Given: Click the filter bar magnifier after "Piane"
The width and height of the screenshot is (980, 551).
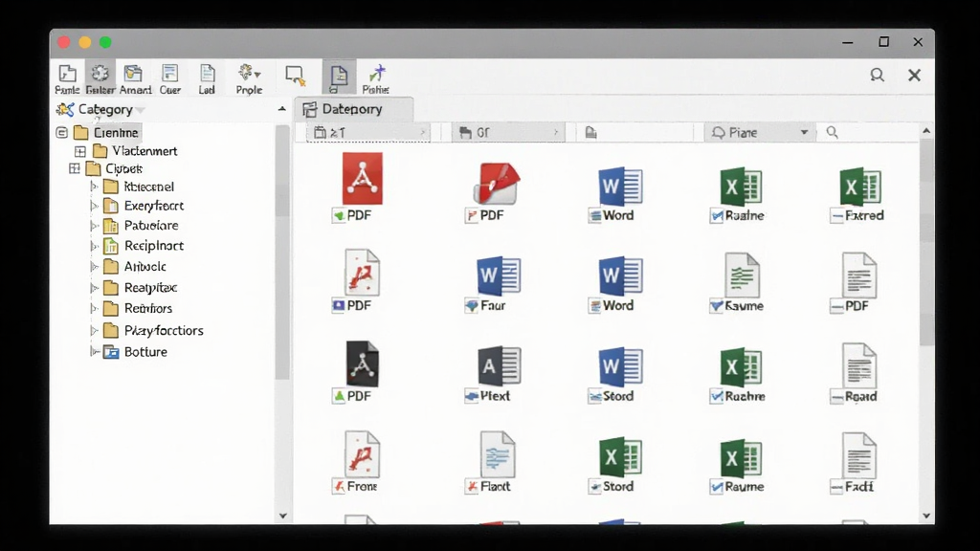Looking at the screenshot, I should coord(832,132).
